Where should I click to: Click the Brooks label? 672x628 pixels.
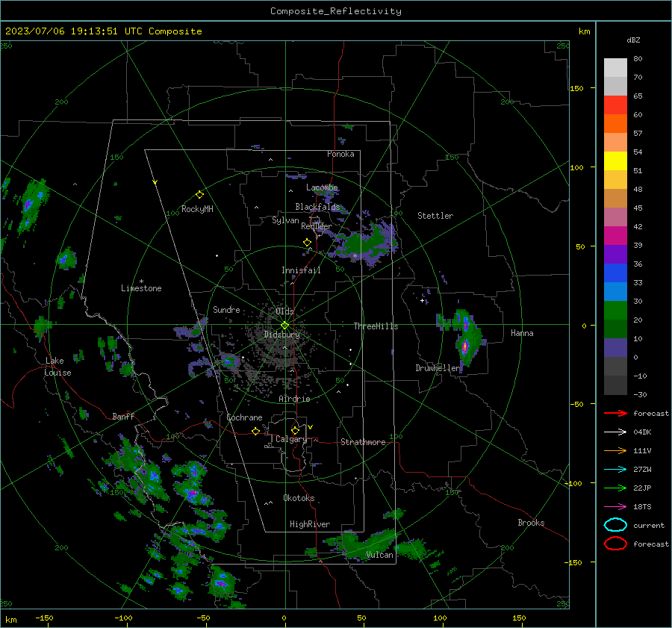click(531, 523)
